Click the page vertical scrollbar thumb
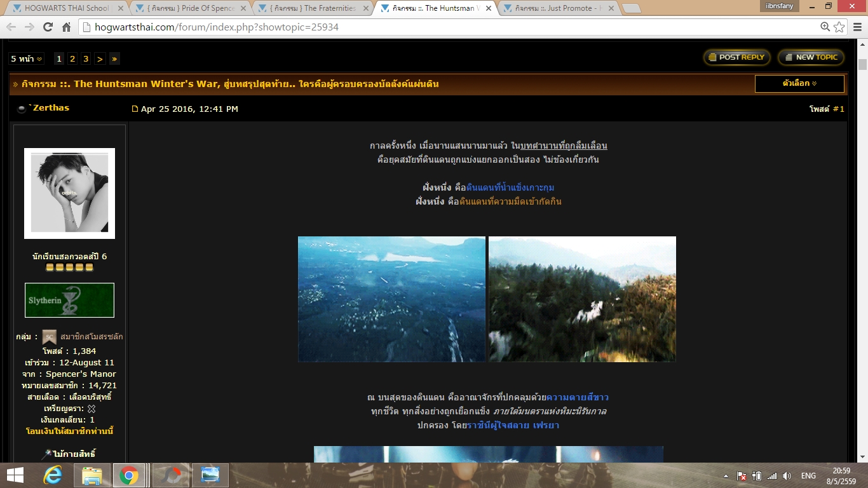Screen dimensions: 868x488 862,64
